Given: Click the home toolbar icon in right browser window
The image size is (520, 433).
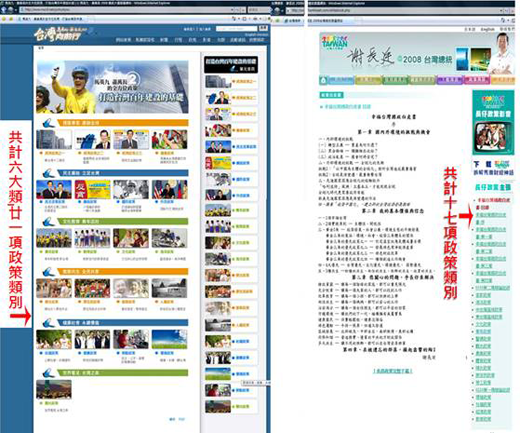Looking at the screenshot, I should (x=503, y=20).
